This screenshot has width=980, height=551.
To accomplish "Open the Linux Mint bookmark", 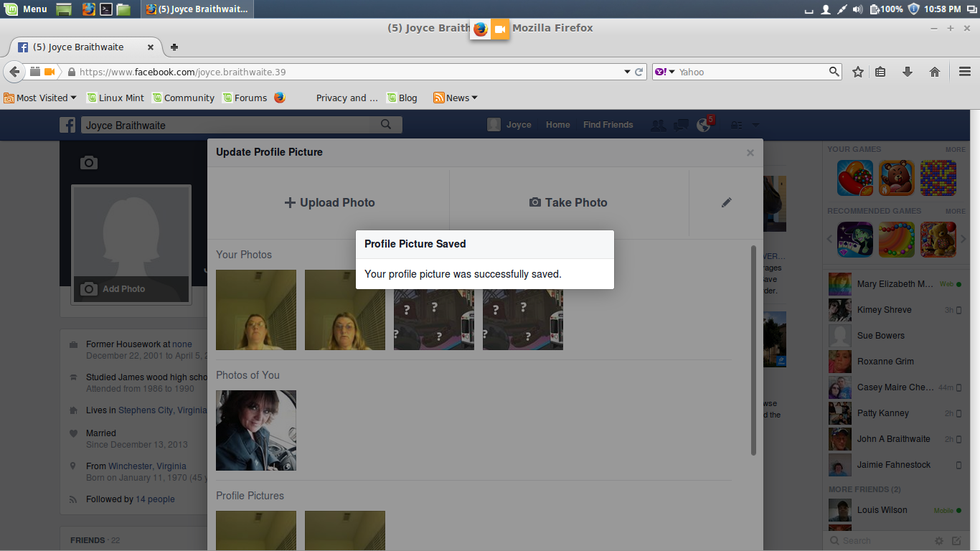I will coord(115,98).
